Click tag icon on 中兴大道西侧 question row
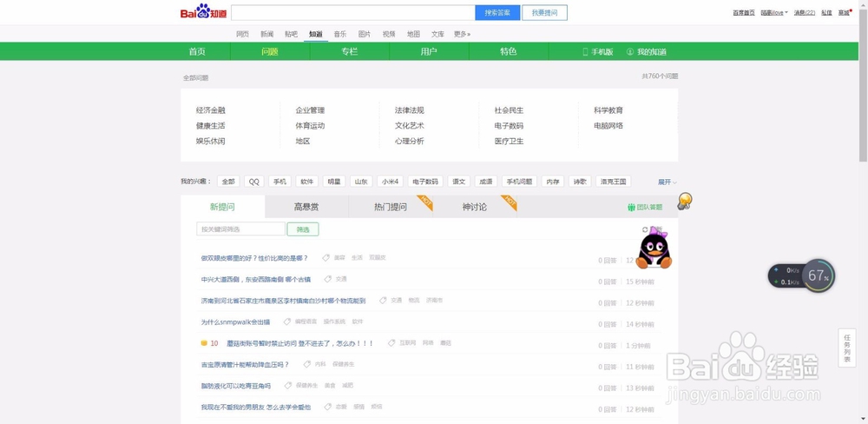The width and height of the screenshot is (868, 424). [328, 279]
